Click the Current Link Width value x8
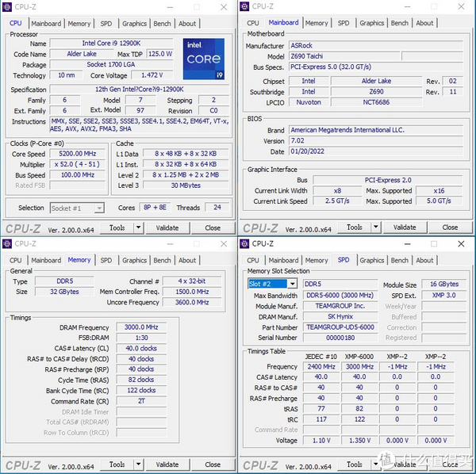 338,191
